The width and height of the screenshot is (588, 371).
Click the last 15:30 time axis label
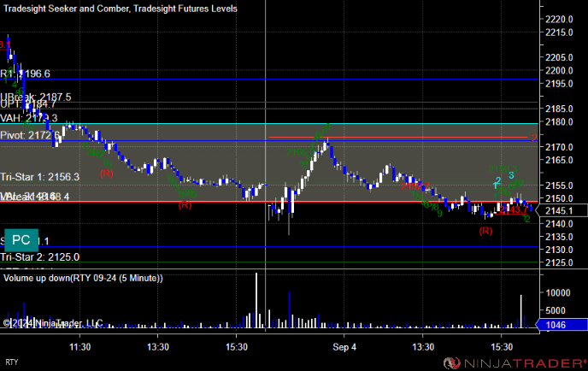click(502, 347)
